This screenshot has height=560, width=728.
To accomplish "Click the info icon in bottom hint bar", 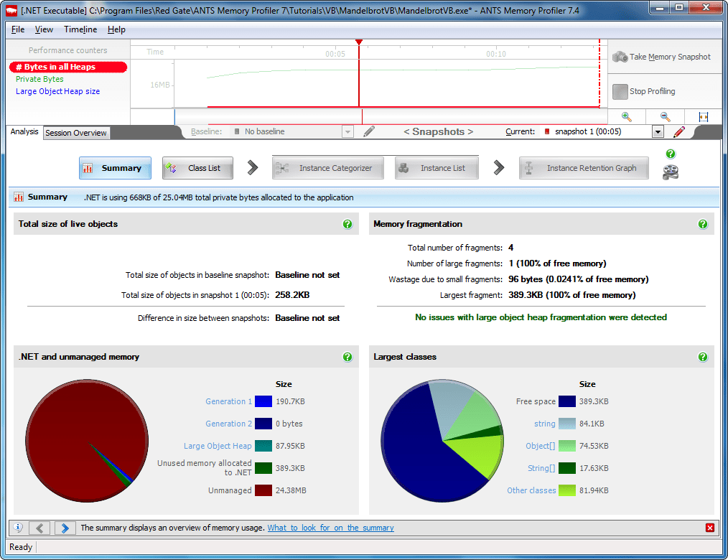I will (18, 528).
